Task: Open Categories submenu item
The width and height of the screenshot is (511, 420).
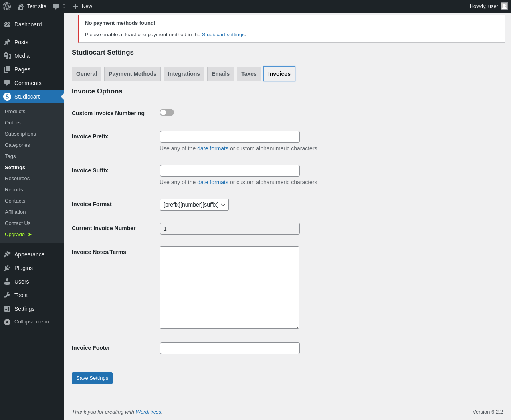Action: tap(32, 145)
